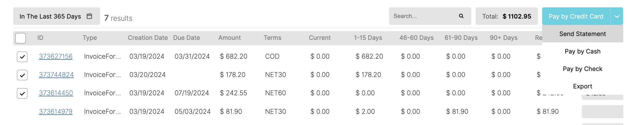Image resolution: width=644 pixels, height=125 pixels.
Task: Uncheck invoice 373744824 checkbox
Action: [22, 75]
